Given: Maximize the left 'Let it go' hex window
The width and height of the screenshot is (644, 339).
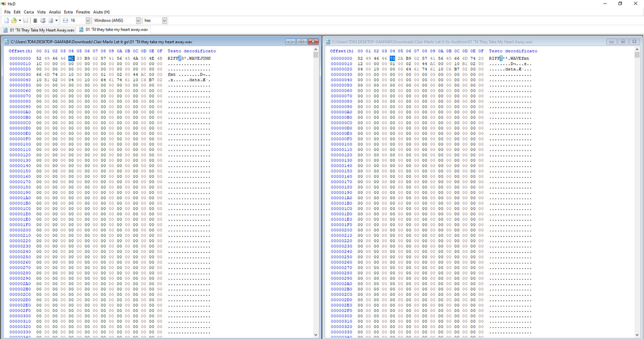Looking at the screenshot, I should (301, 42).
